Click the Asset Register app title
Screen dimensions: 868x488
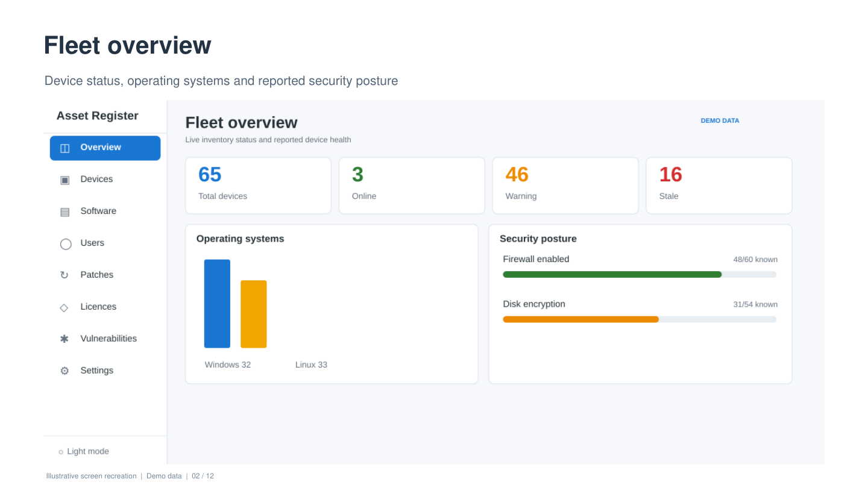click(x=98, y=116)
